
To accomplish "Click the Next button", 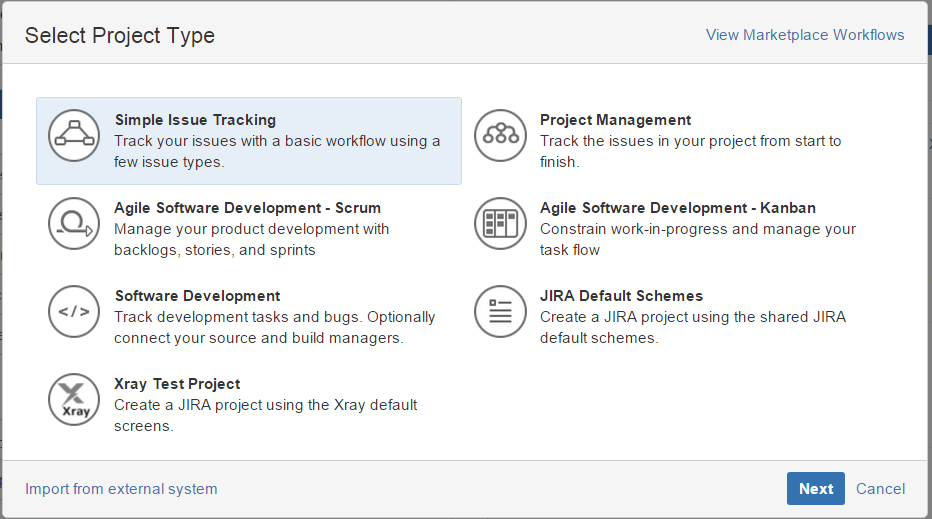I will 816,489.
